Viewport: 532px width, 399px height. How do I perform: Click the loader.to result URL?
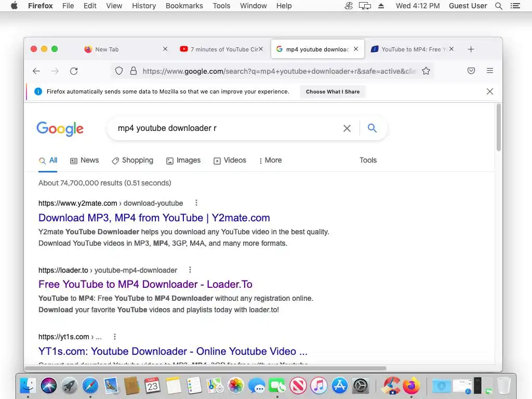[108, 270]
